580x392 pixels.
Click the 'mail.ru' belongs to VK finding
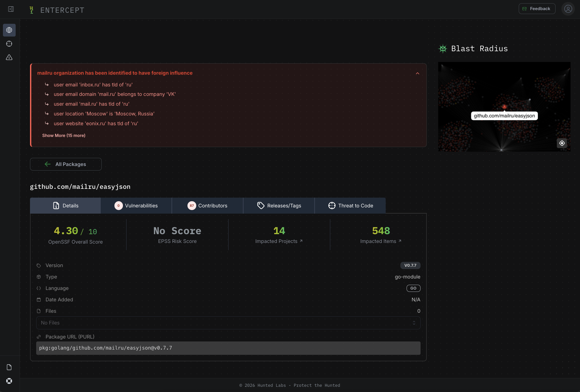point(115,94)
